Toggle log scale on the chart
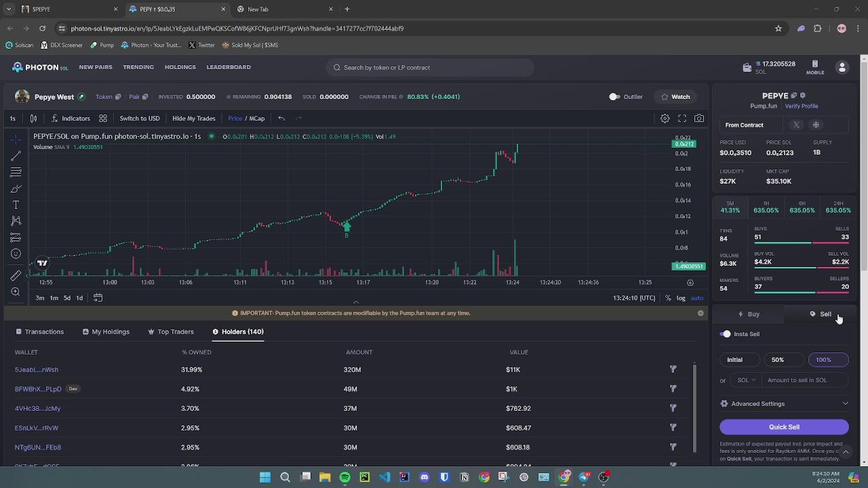This screenshot has width=868, height=488. 681,298
